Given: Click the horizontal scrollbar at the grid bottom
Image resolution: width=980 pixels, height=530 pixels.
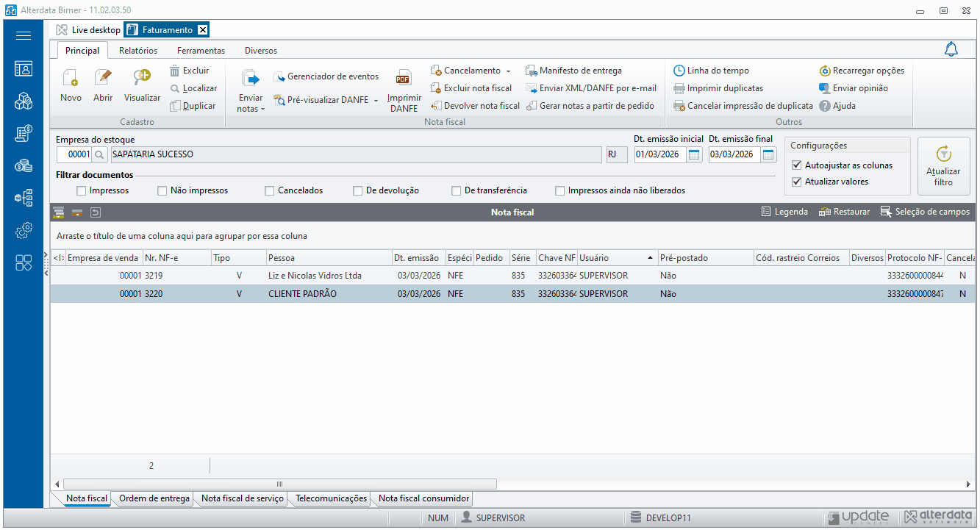Looking at the screenshot, I should pyautogui.click(x=280, y=484).
